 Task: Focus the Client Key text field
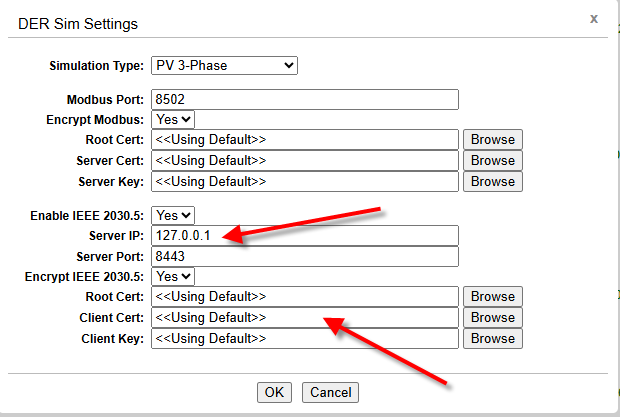[x=305, y=338]
